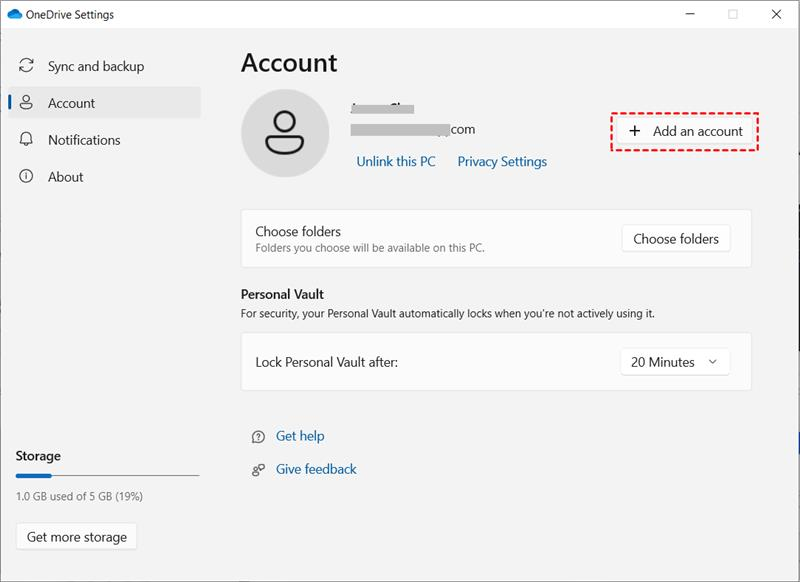Close the OneDrive Settings window
Viewport: 800px width, 582px height.
click(x=776, y=14)
